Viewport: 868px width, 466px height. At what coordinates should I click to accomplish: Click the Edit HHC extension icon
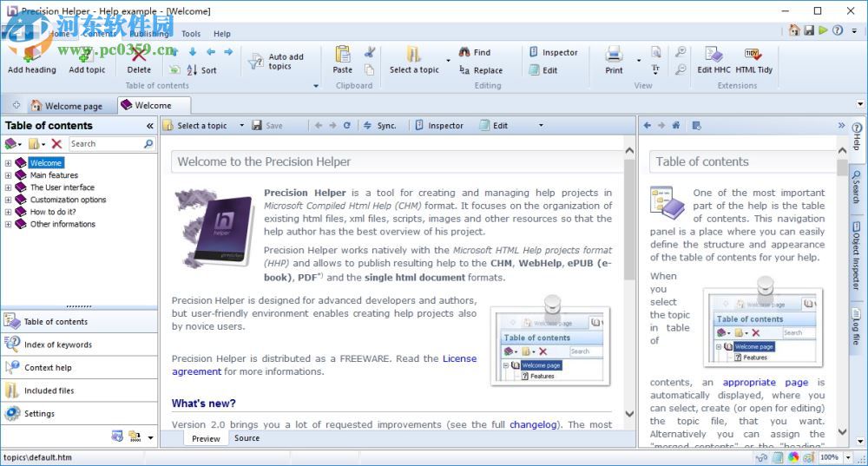click(x=713, y=59)
